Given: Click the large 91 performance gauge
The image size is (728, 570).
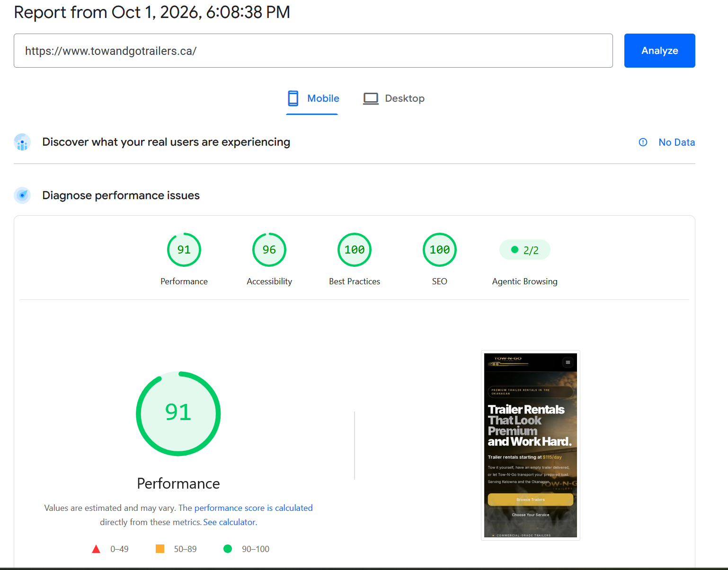Looking at the screenshot, I should pos(178,413).
